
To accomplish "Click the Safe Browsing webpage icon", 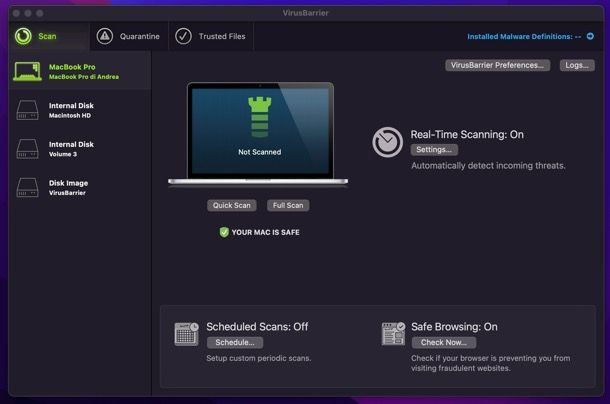I will [x=393, y=334].
